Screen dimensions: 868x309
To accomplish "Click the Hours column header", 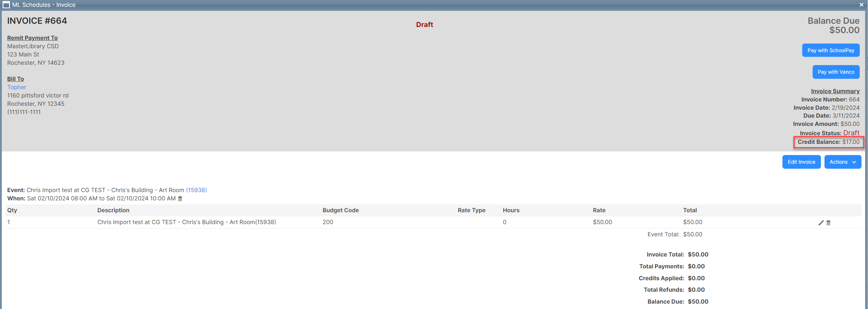I will point(511,210).
